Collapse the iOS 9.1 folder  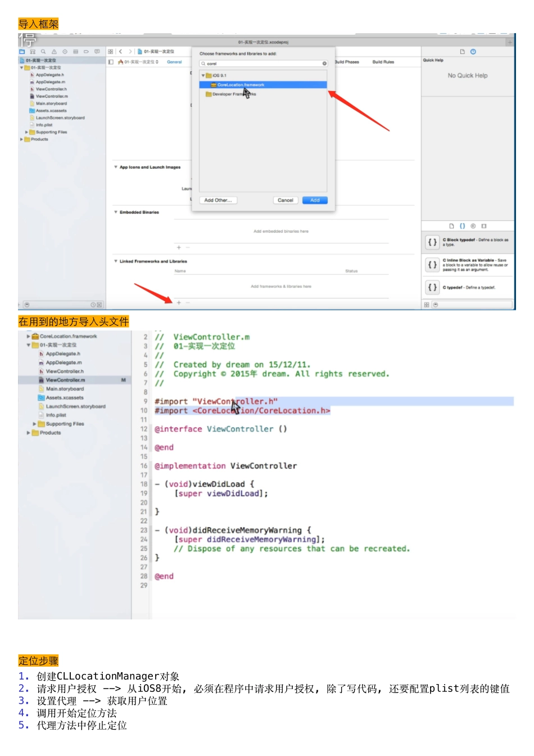[203, 75]
